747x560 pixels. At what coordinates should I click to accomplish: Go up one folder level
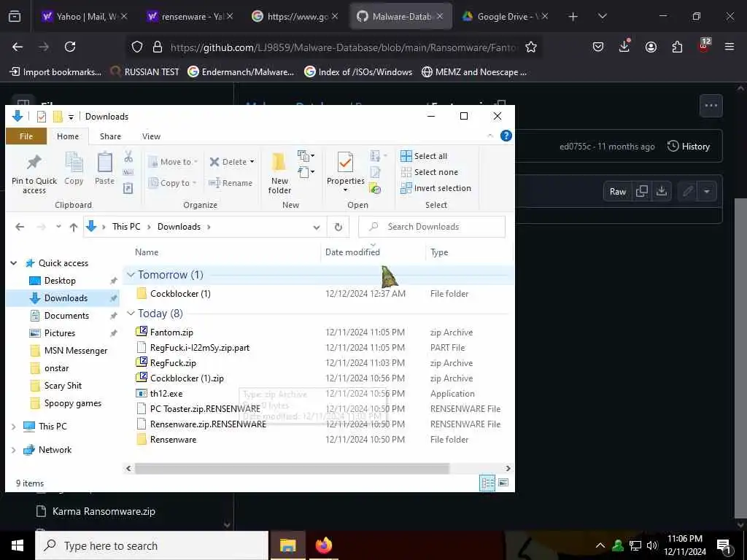74,227
